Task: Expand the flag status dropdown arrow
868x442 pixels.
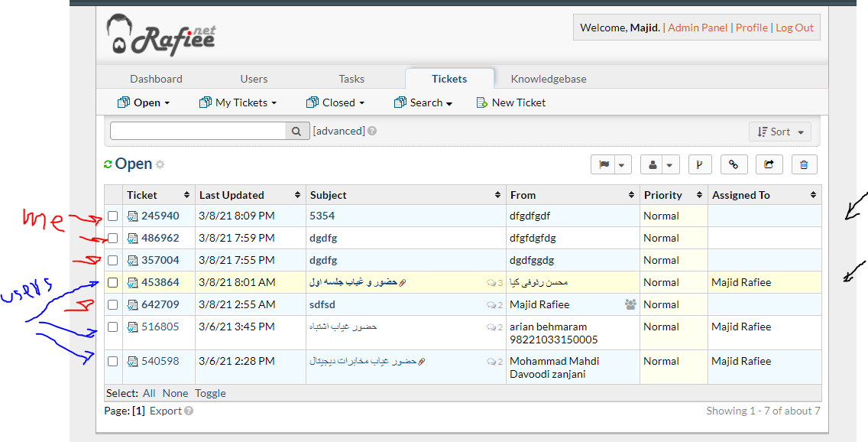Action: 622,164
